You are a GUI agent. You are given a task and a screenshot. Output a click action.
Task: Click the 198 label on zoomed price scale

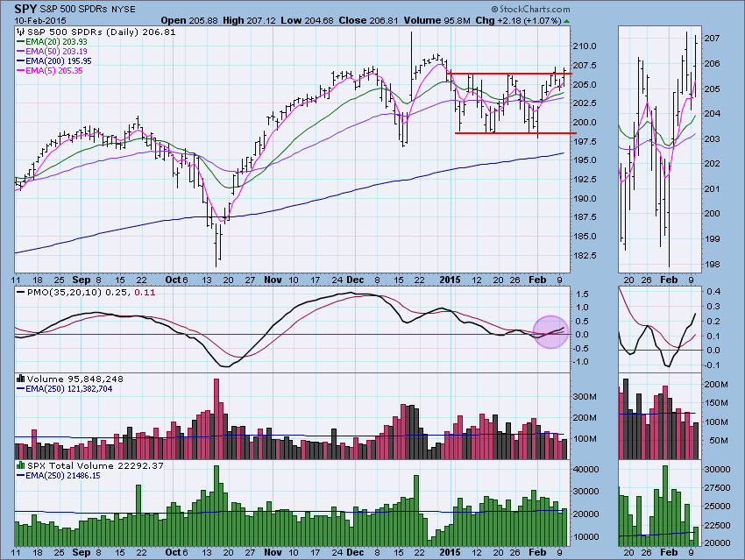(x=712, y=265)
